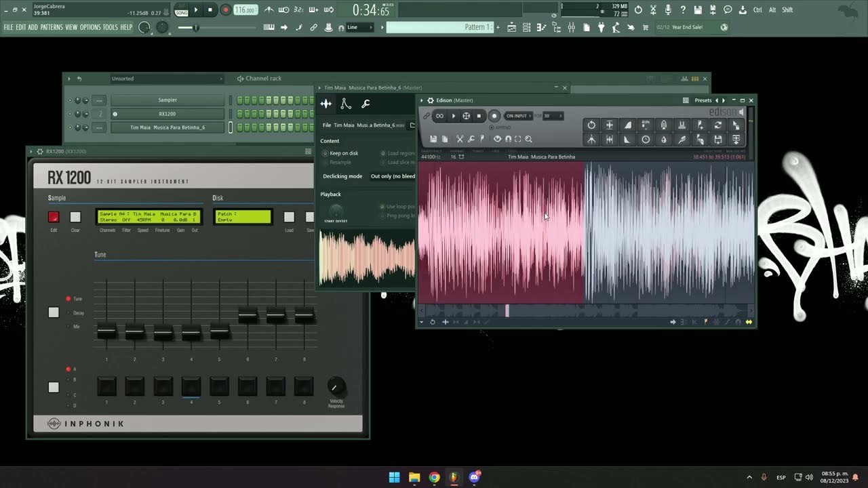
Task: Open the ADD menu
Action: [x=33, y=27]
